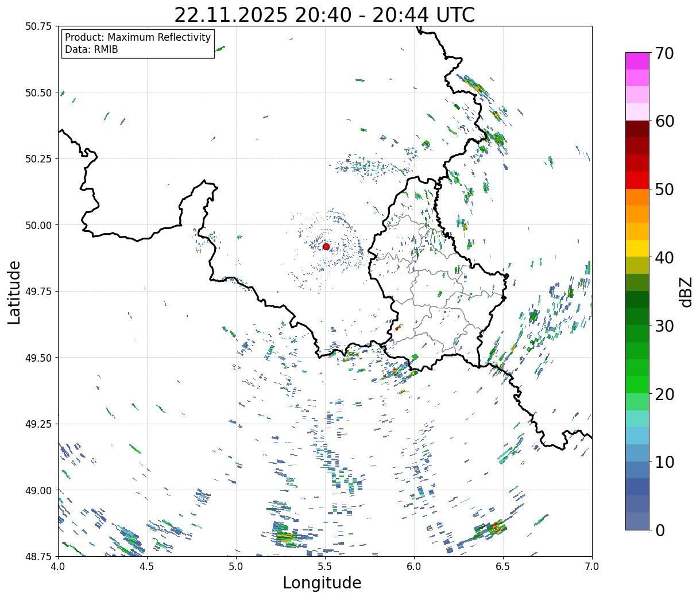Click the 49.25 latitude tick label
Image resolution: width=700 pixels, height=597 pixels.
pos(38,424)
